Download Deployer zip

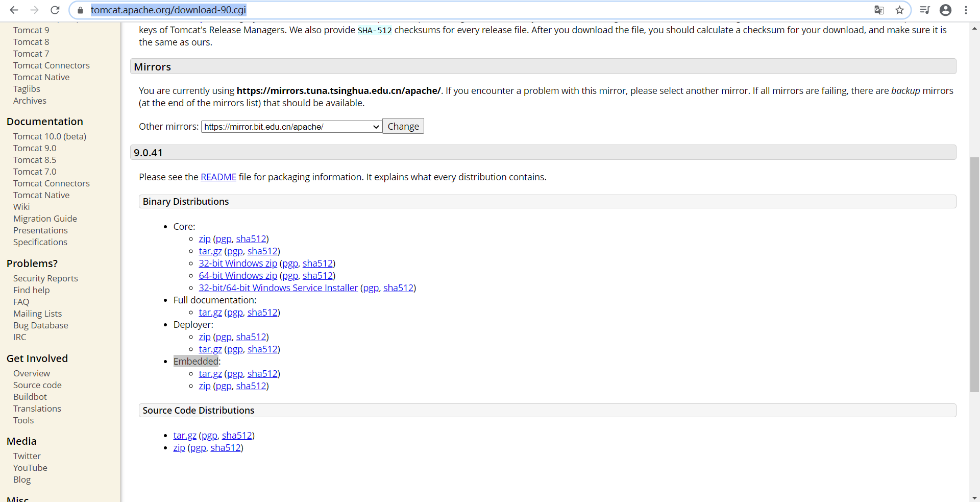[205, 337]
